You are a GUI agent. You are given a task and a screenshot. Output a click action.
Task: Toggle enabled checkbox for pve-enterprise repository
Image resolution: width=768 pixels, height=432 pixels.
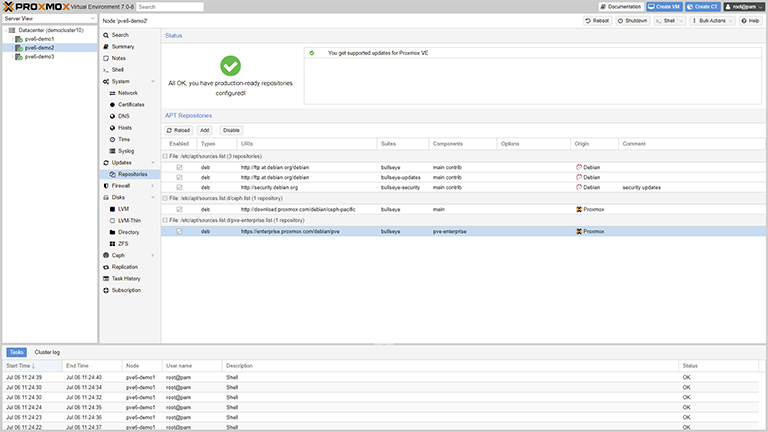179,231
